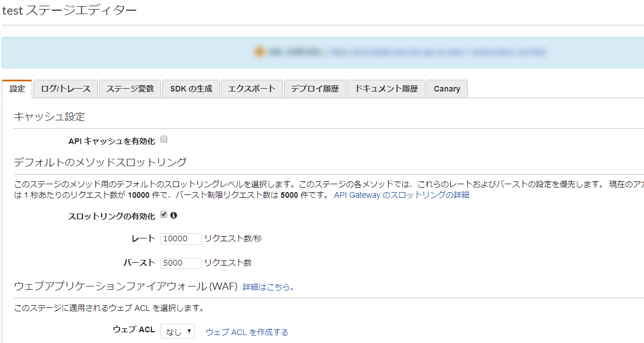This screenshot has width=644, height=343.
Task: Enable the API キャッシュを有効化 checkbox
Action: [164, 139]
